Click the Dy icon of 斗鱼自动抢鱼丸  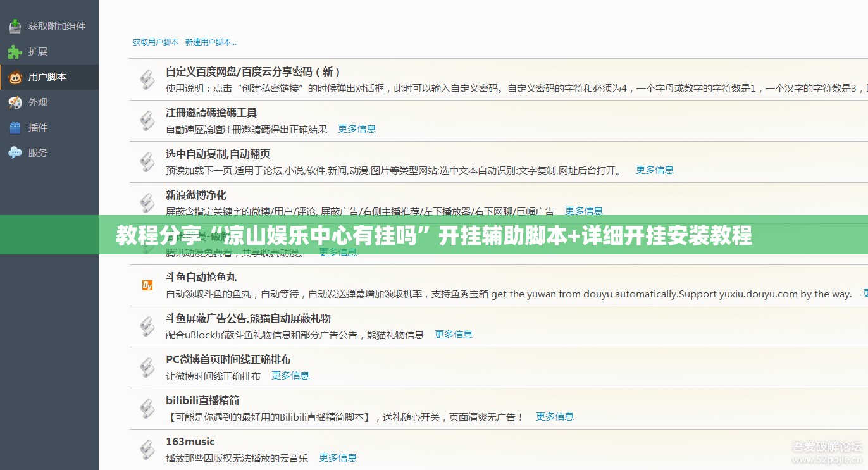coord(147,285)
